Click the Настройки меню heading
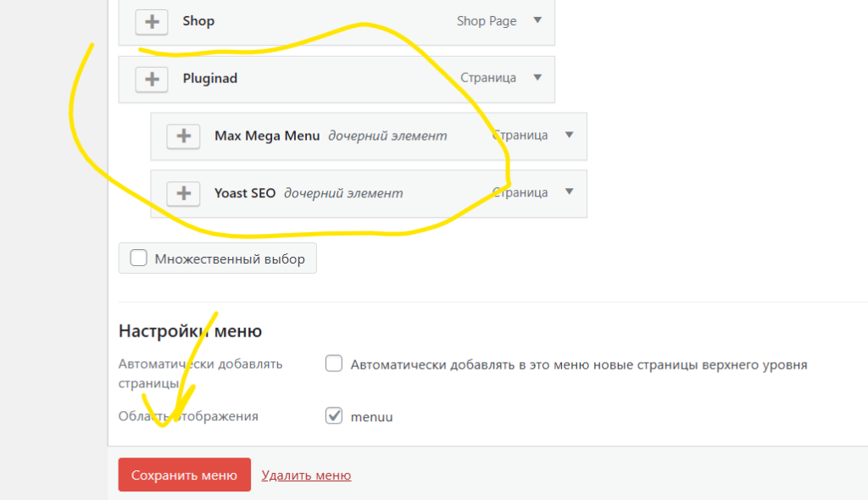868x500 pixels. (x=191, y=331)
